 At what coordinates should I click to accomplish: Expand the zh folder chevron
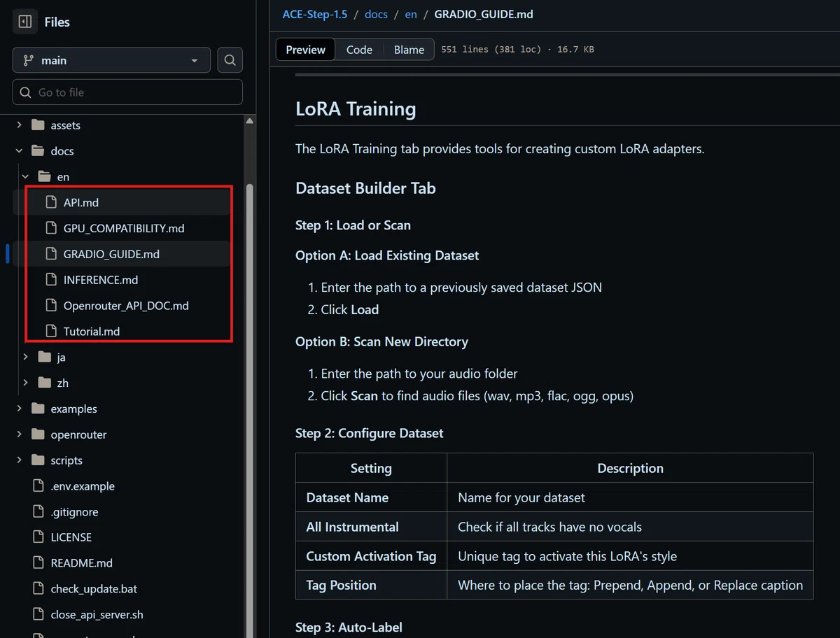pyautogui.click(x=26, y=383)
